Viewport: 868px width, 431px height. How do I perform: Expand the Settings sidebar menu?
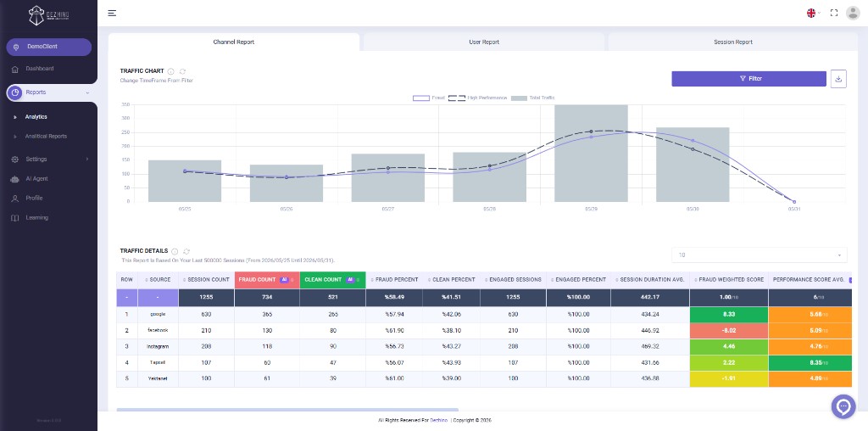pos(48,160)
